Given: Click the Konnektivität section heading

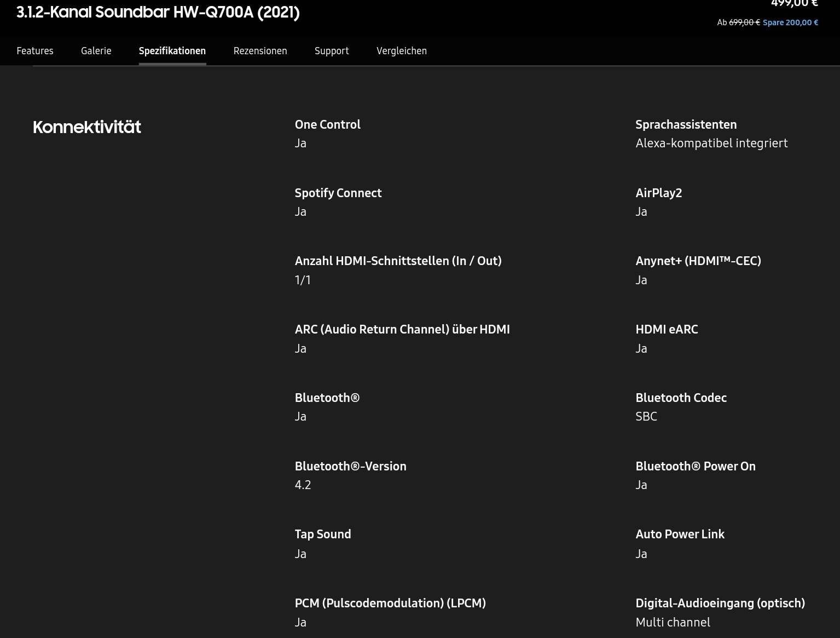Looking at the screenshot, I should pyautogui.click(x=86, y=127).
